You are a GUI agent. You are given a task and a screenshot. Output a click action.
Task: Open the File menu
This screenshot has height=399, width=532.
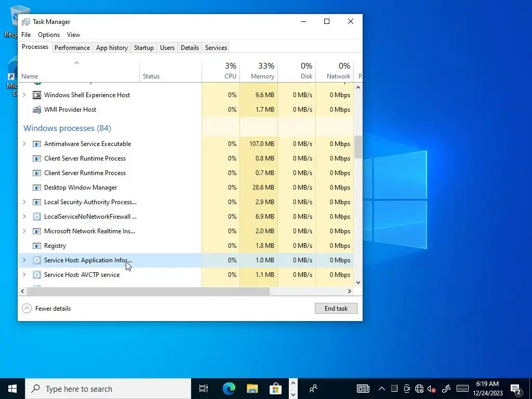coord(26,35)
